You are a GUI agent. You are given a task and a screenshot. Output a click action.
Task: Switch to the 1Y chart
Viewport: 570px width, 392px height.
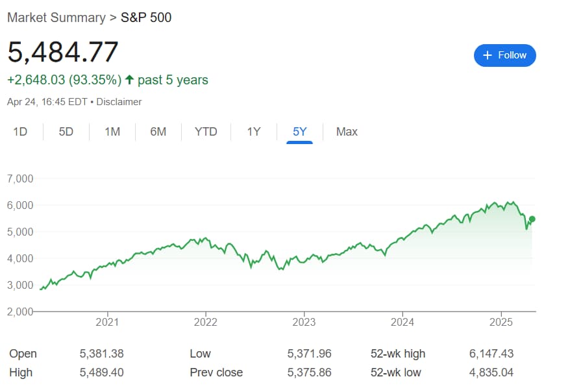[x=253, y=131]
